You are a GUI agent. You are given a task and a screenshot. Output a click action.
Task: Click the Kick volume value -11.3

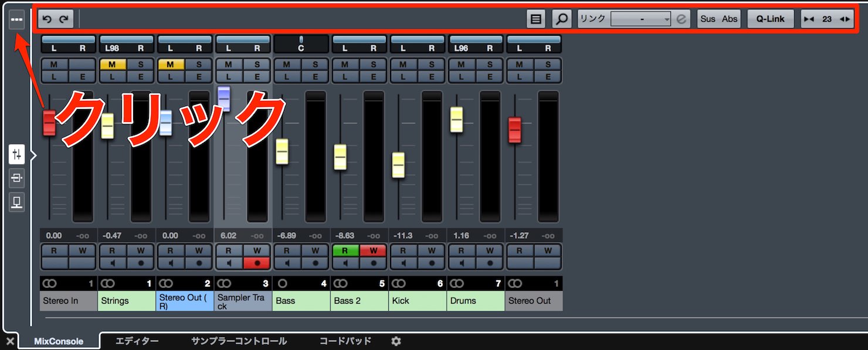coord(403,236)
